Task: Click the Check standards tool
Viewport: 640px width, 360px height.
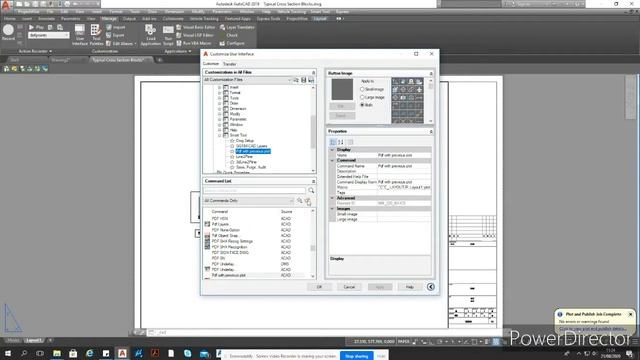Action: (x=229, y=35)
